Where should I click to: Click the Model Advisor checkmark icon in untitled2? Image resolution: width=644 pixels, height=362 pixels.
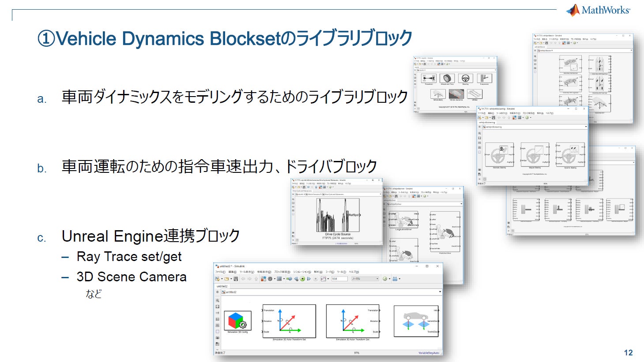pyautogui.click(x=385, y=279)
